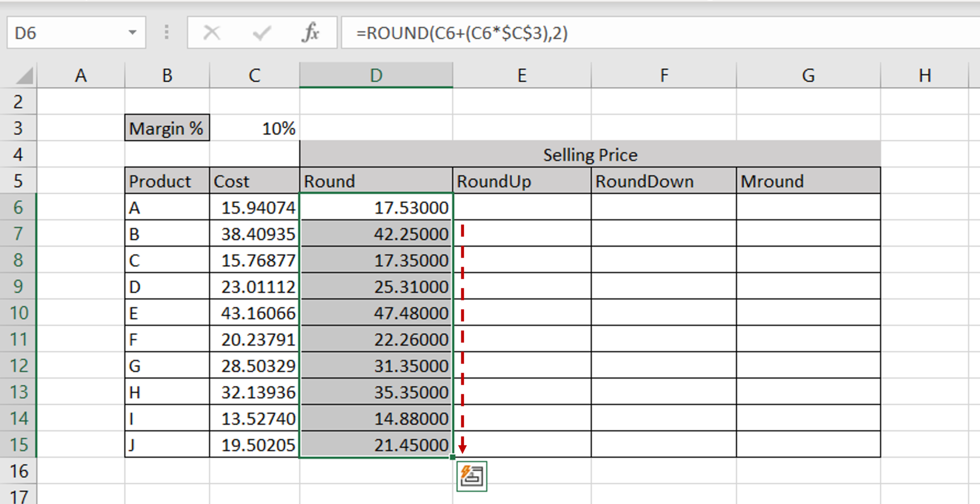The image size is (980, 504).
Task: Click cell showing 21.45000
Action: [x=376, y=445]
